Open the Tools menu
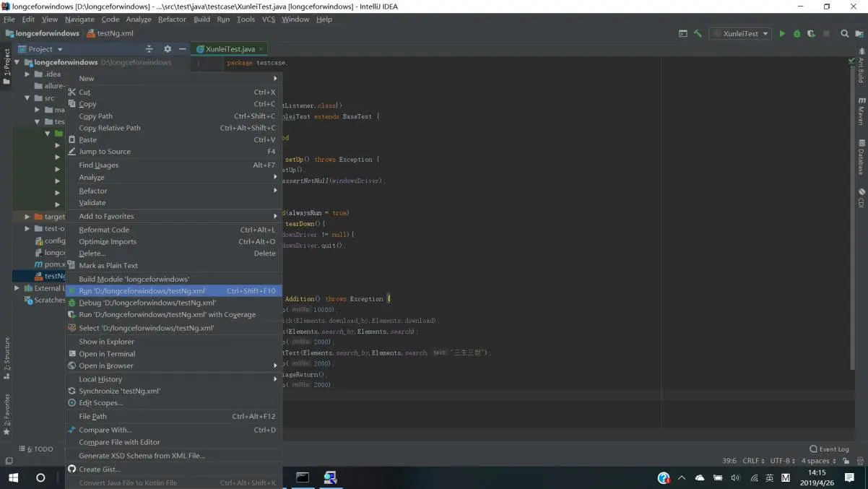Viewport: 868px width, 489px height. click(x=246, y=20)
